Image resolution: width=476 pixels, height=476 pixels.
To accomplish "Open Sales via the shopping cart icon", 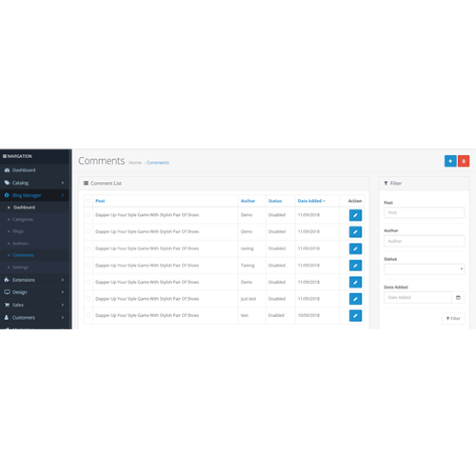I will (x=7, y=305).
